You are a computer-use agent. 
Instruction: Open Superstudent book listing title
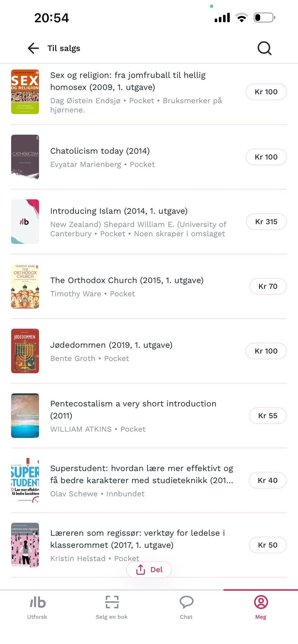(x=142, y=474)
